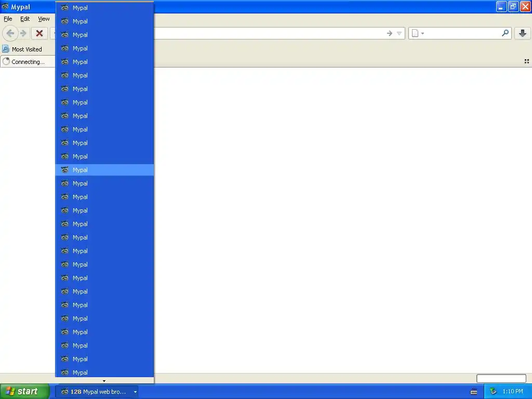Open the View menu
The image size is (532, 399).
[44, 19]
